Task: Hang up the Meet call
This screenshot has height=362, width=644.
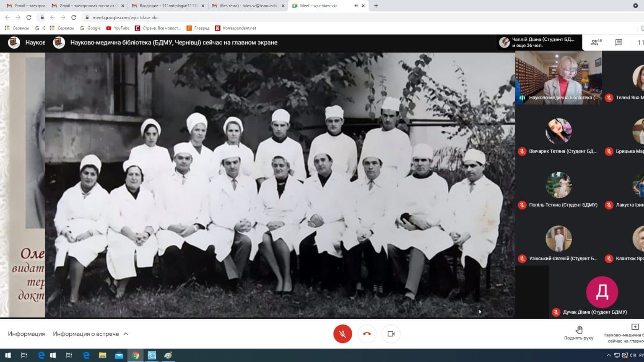Action: [367, 334]
